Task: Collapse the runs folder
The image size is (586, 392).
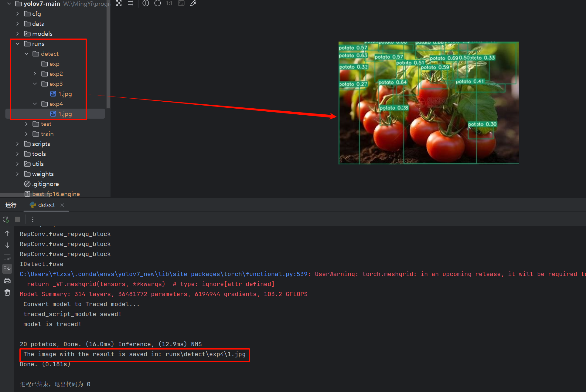Action: 18,44
